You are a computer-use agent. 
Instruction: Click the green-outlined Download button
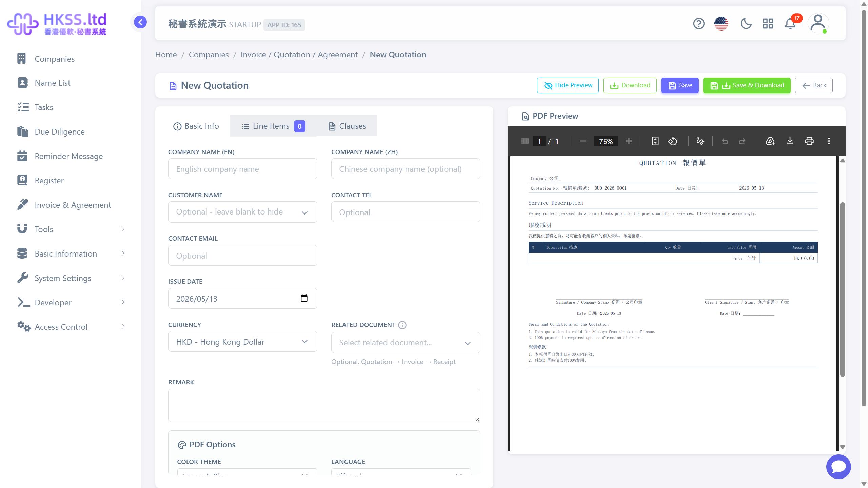tap(630, 85)
